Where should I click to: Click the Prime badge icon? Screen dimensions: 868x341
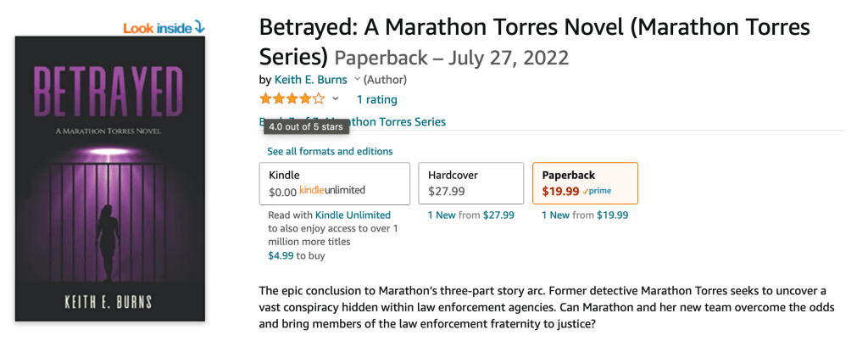[597, 192]
